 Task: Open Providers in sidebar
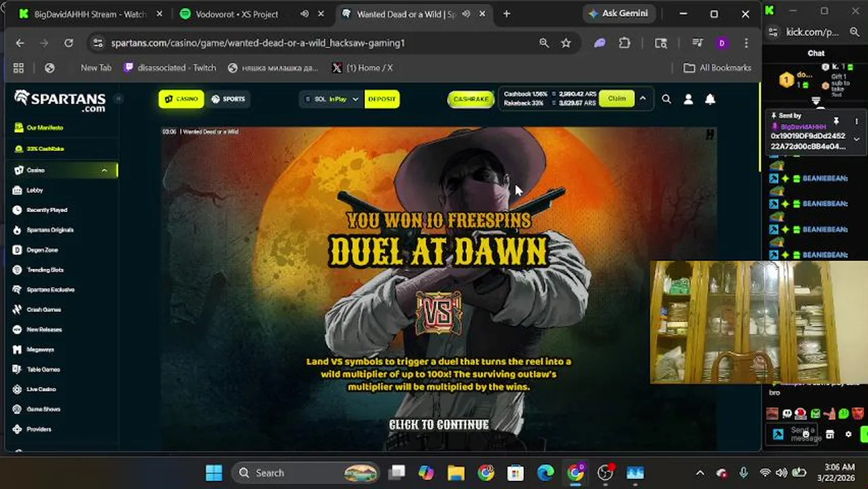pos(39,429)
